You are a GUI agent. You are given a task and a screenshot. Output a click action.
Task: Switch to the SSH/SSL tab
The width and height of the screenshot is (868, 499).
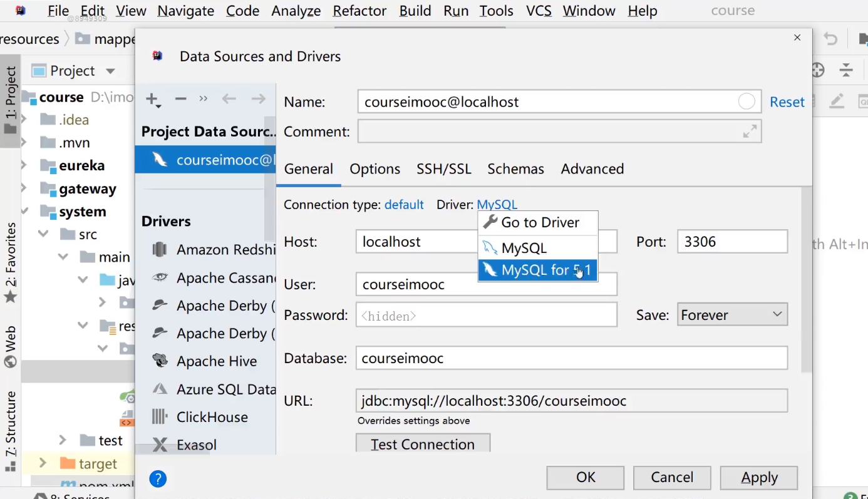(444, 169)
